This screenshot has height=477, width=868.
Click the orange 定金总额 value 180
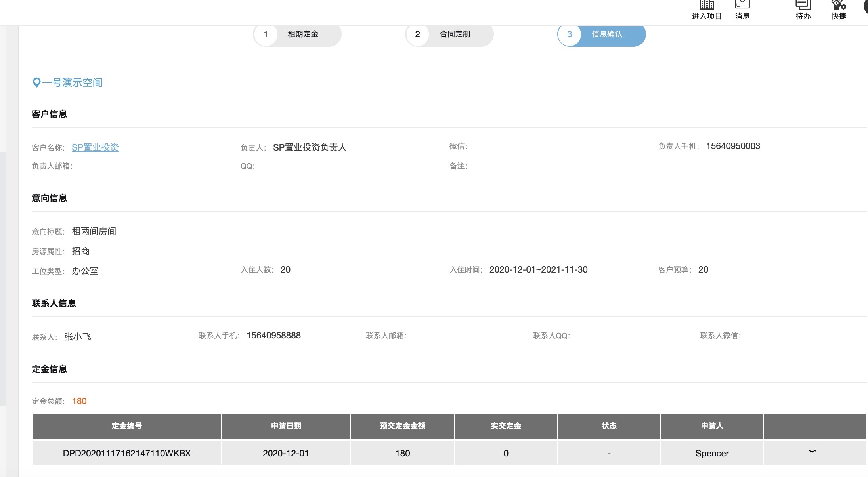79,401
